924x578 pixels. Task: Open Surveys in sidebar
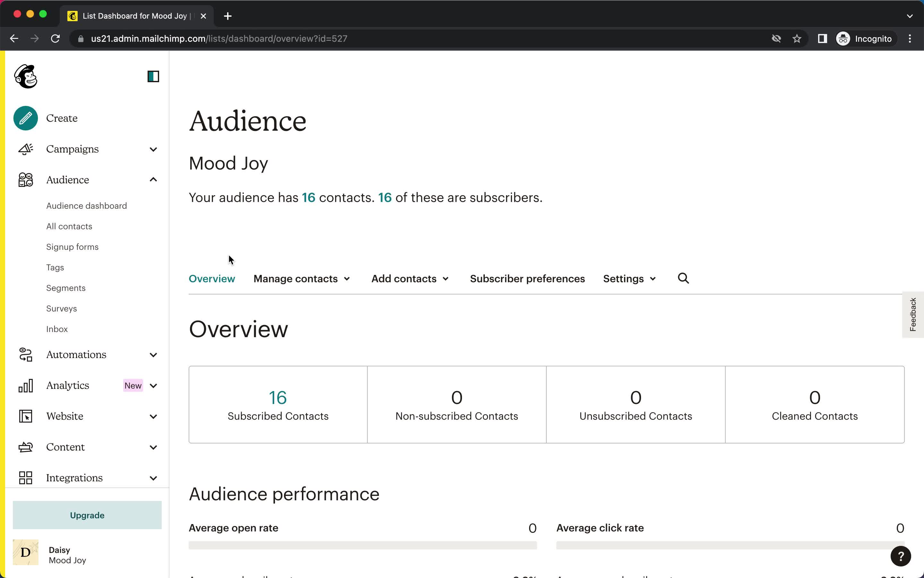click(62, 309)
